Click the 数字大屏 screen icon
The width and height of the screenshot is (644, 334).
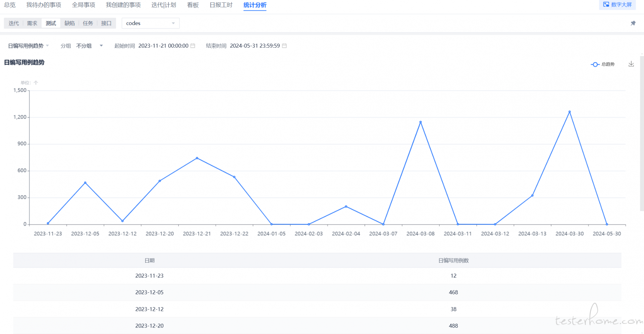pos(606,5)
